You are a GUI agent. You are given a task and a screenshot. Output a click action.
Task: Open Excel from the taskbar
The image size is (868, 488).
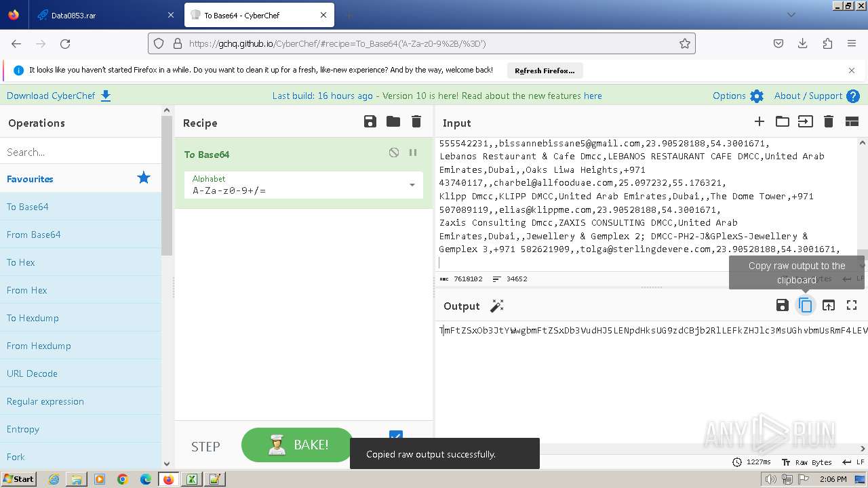(x=192, y=479)
